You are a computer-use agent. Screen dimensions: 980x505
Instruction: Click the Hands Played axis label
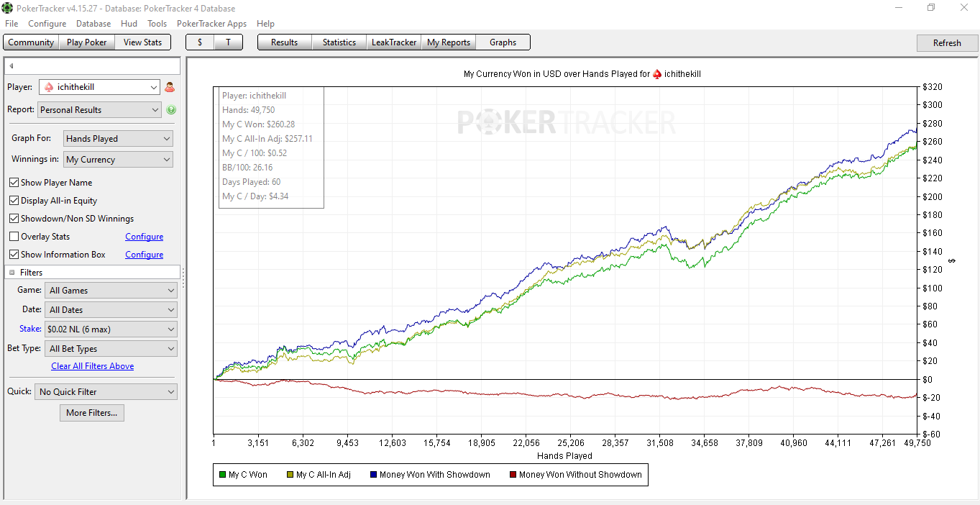tap(564, 456)
